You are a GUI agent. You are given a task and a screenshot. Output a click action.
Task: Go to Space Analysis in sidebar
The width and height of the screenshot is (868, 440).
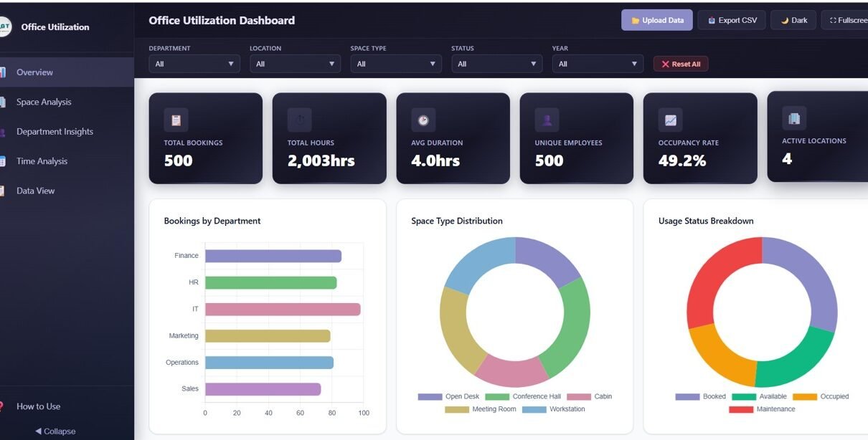tap(44, 102)
